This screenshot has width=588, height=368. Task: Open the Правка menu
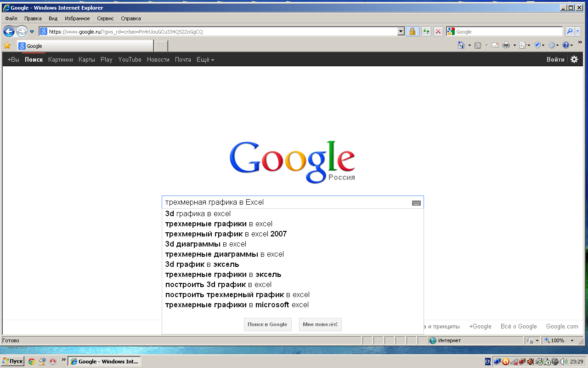(33, 18)
